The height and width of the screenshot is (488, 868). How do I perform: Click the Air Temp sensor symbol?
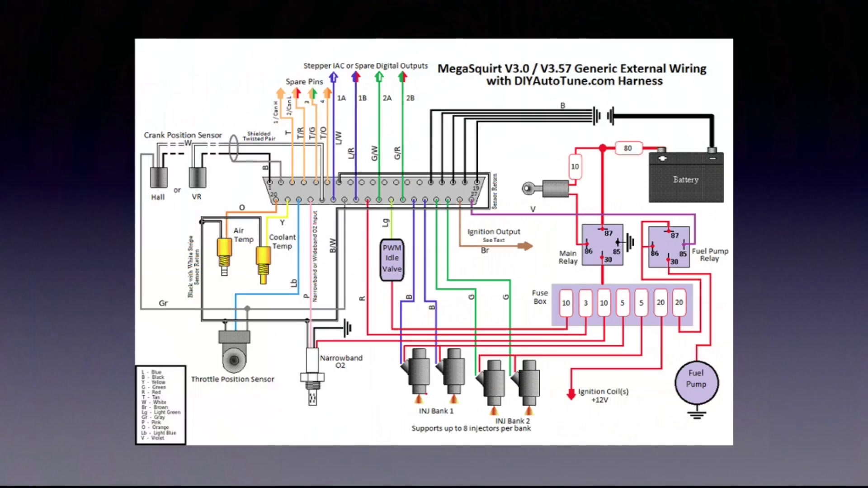224,256
